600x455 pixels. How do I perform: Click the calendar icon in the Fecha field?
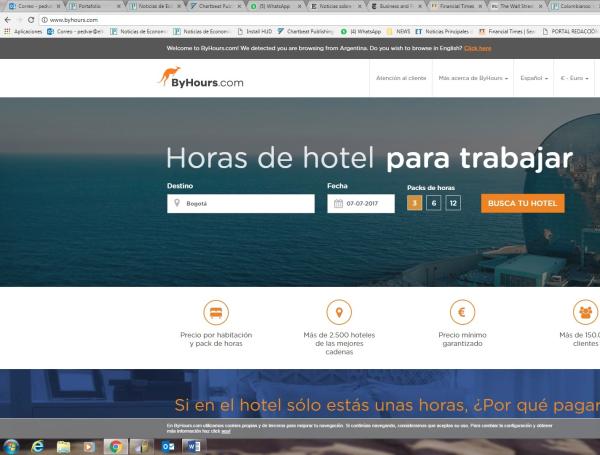pyautogui.click(x=338, y=203)
